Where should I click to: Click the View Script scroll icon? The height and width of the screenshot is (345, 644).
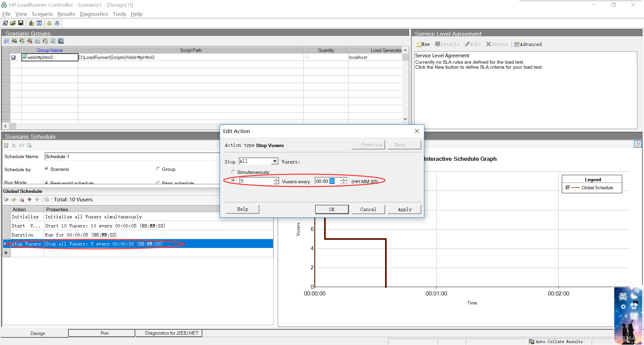(53, 41)
